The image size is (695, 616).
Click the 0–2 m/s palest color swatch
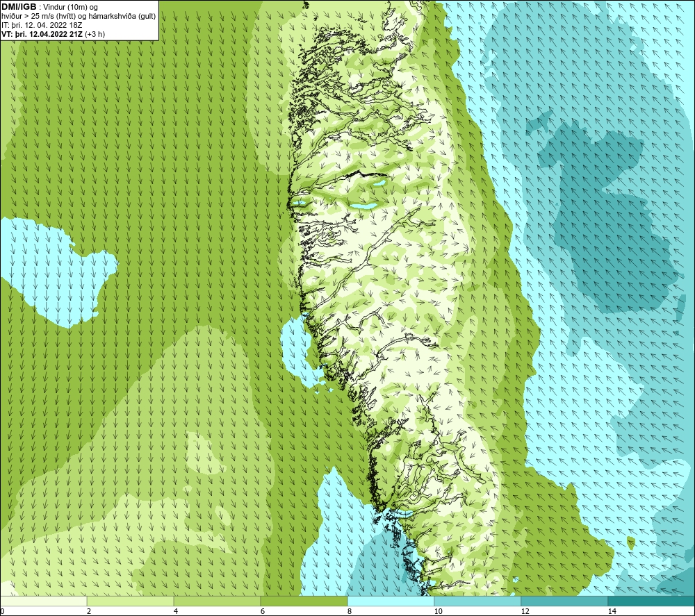click(x=43, y=601)
